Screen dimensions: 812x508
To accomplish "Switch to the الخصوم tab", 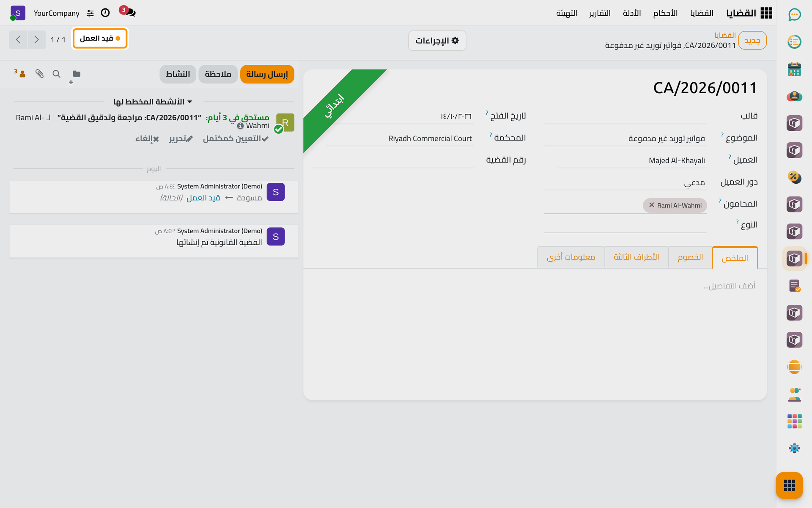I will click(x=690, y=257).
